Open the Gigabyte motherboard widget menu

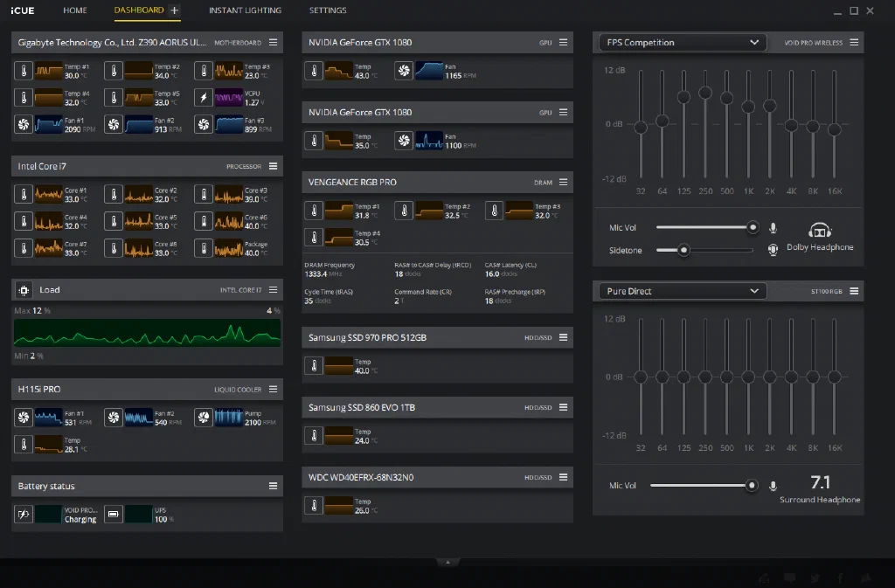[274, 42]
